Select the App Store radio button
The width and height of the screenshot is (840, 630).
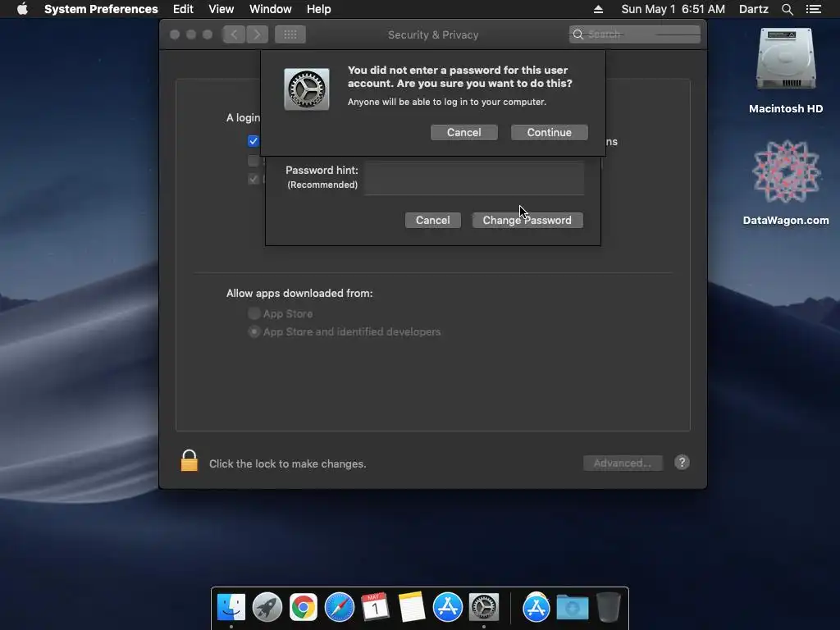(254, 313)
